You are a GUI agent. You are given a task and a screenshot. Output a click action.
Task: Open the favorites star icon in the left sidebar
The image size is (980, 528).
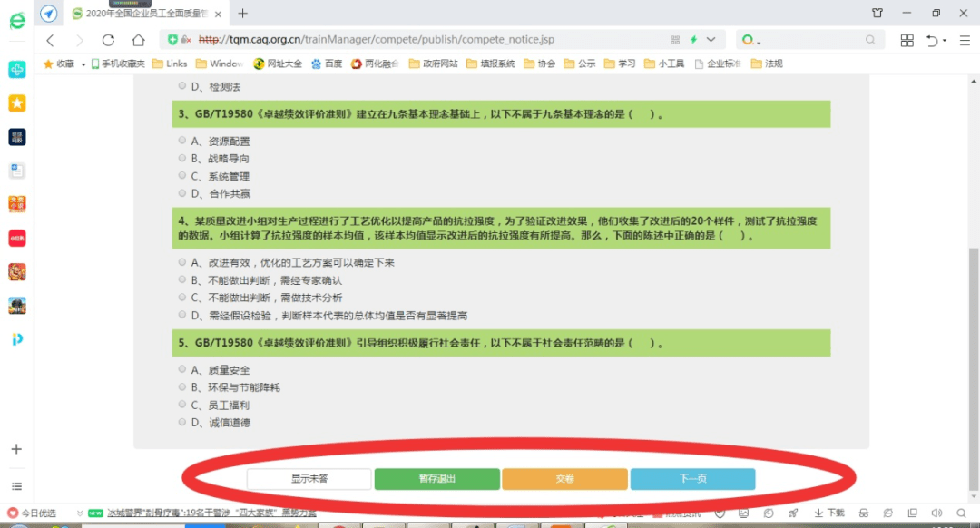pyautogui.click(x=16, y=103)
